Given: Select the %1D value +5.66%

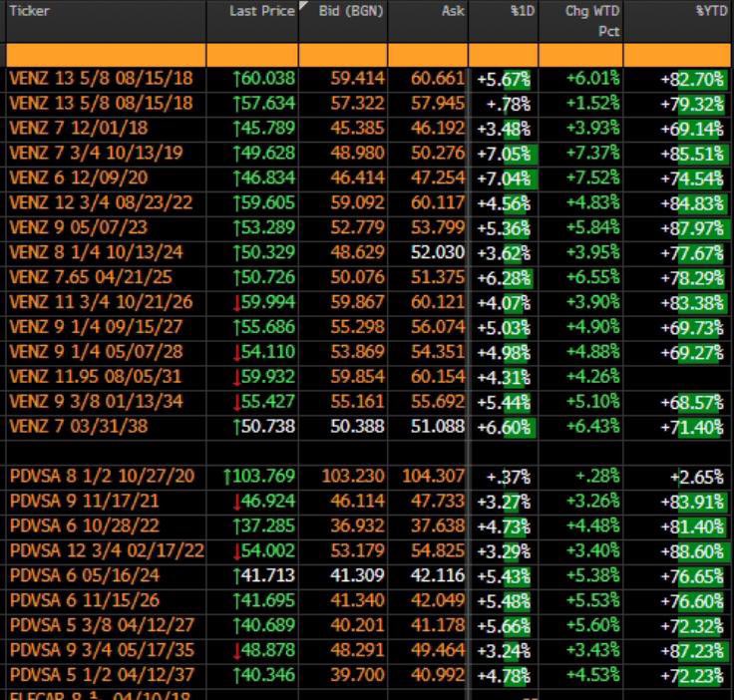Looking at the screenshot, I should point(504,625).
